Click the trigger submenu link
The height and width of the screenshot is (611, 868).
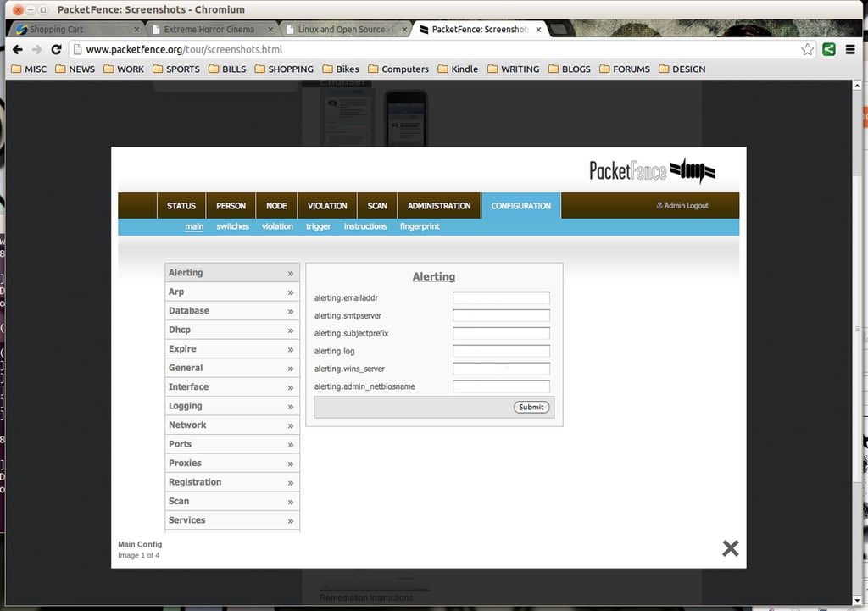click(319, 226)
